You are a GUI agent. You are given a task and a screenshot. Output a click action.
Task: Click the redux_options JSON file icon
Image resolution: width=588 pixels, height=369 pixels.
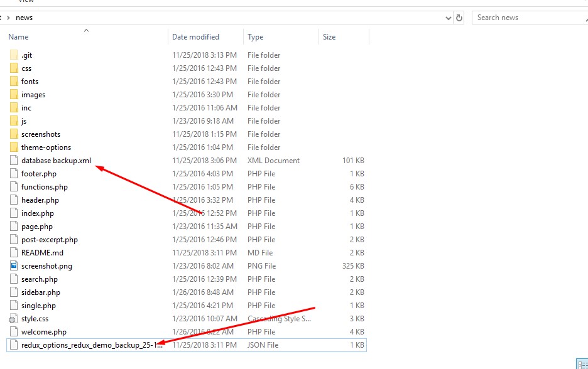tap(14, 345)
